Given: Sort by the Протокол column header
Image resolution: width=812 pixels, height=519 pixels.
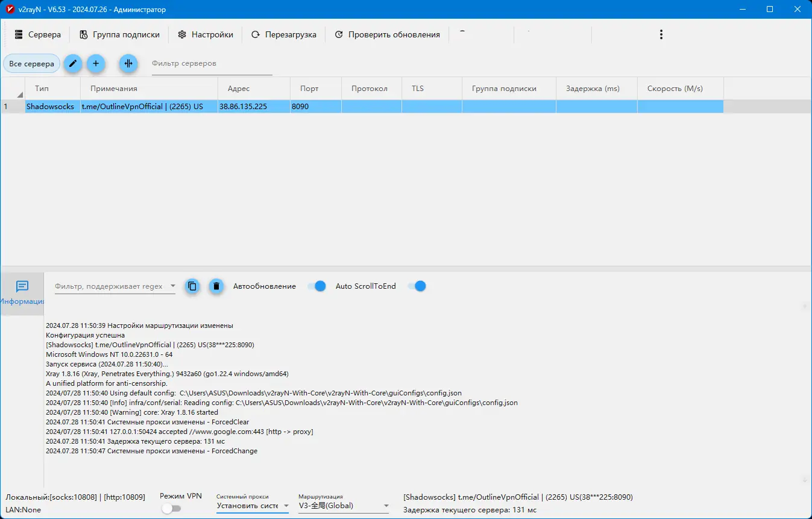Looking at the screenshot, I should point(372,89).
